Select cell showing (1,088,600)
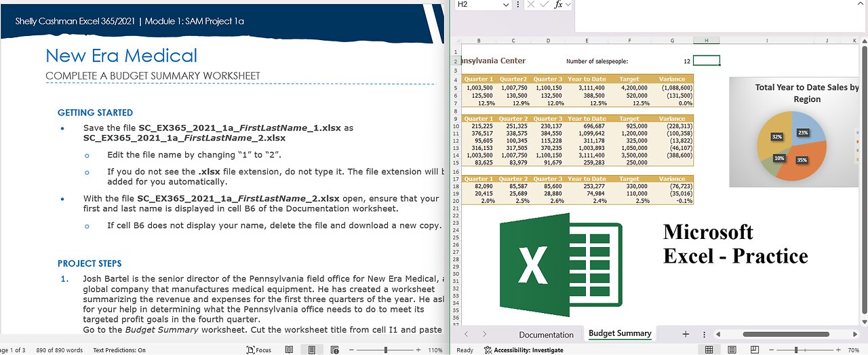This screenshot has width=868, height=355. (673, 88)
